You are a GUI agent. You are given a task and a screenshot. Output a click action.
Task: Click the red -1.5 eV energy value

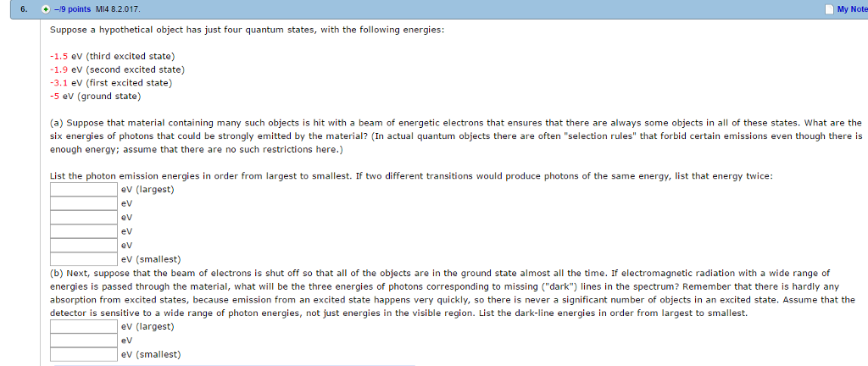click(58, 57)
